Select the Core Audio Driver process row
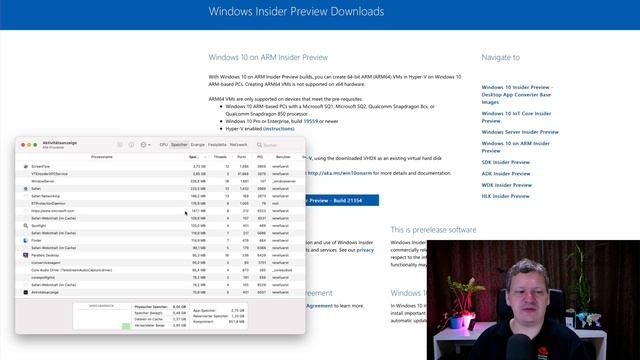 click(160, 270)
